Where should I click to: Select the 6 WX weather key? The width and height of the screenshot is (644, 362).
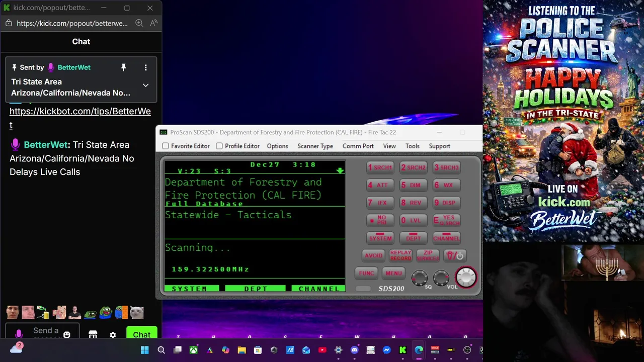(446, 185)
